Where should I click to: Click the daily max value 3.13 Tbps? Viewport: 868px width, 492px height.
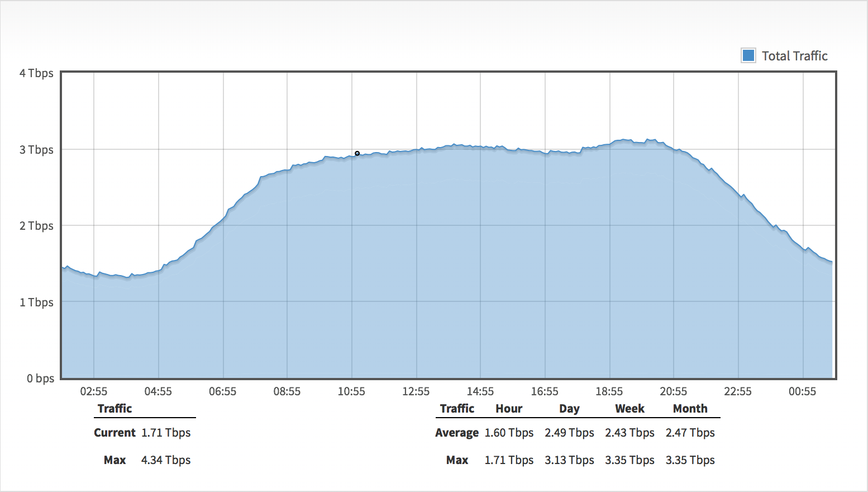tap(569, 460)
